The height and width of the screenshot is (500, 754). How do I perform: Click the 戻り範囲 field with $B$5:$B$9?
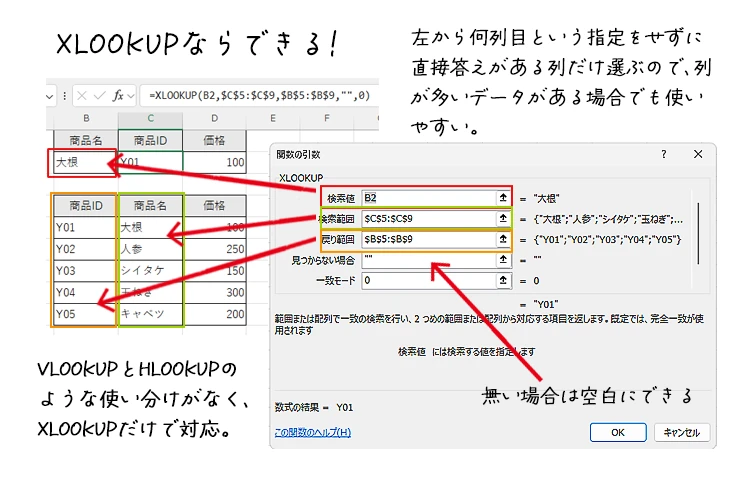[429, 239]
